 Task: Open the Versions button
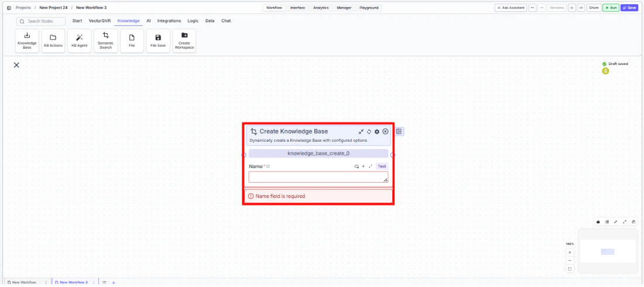coord(557,8)
